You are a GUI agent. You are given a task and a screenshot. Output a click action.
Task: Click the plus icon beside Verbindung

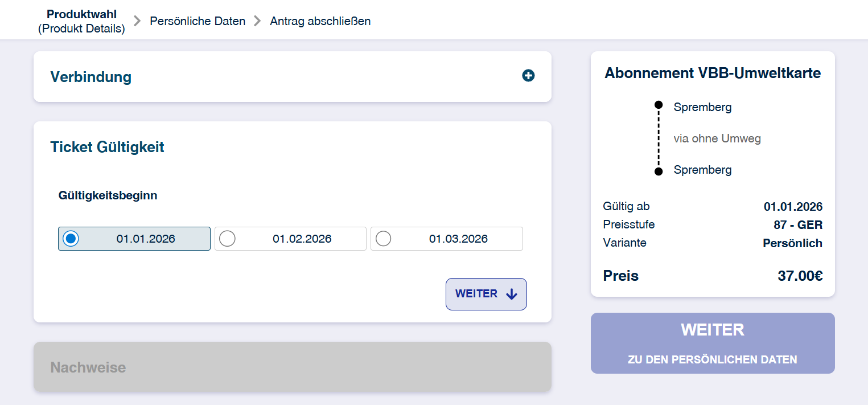pos(528,76)
